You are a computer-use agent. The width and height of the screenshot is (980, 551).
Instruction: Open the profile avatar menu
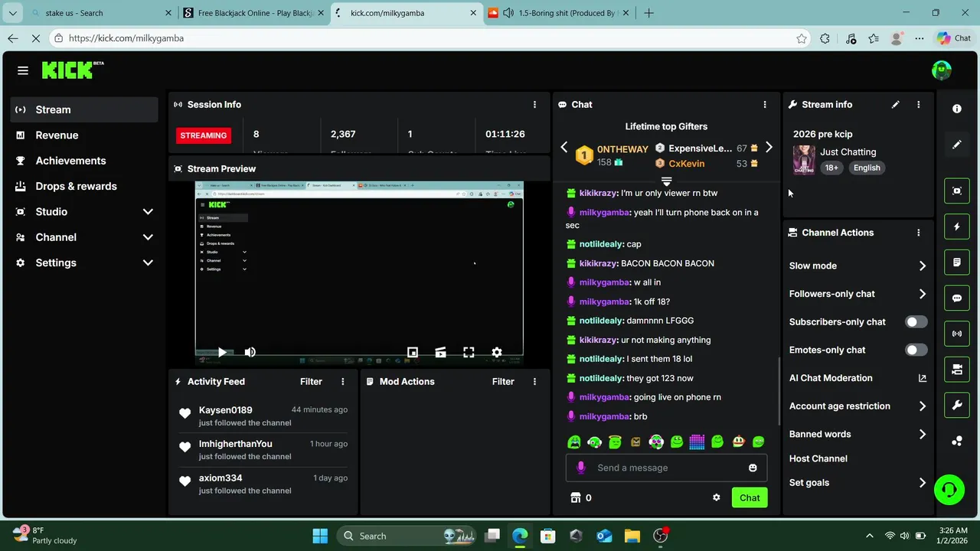(941, 70)
